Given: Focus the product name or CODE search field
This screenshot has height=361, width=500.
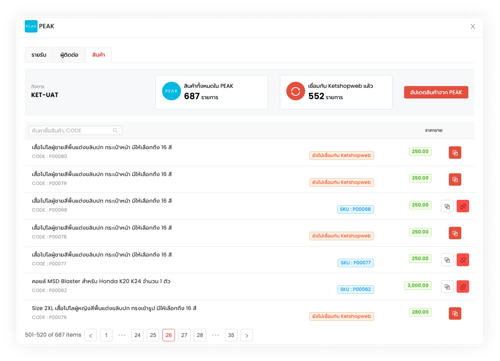Looking at the screenshot, I should [x=75, y=130].
